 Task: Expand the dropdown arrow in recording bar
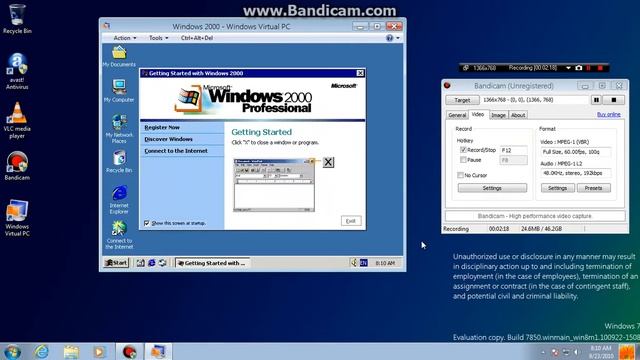pyautogui.click(x=568, y=68)
